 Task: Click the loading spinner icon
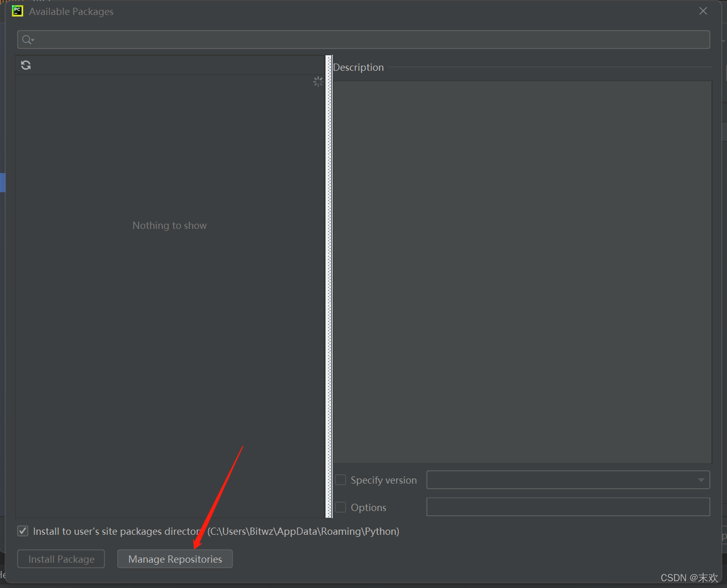318,82
